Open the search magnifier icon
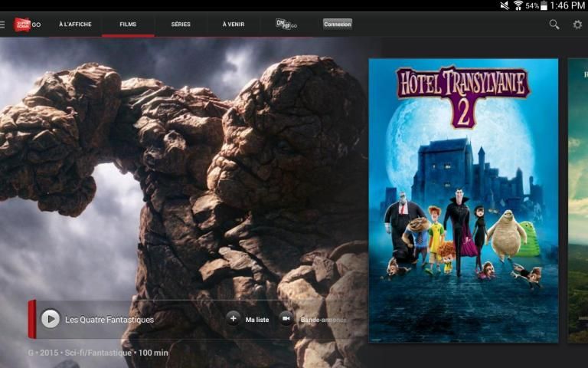Image resolution: width=588 pixels, height=368 pixels. (554, 25)
